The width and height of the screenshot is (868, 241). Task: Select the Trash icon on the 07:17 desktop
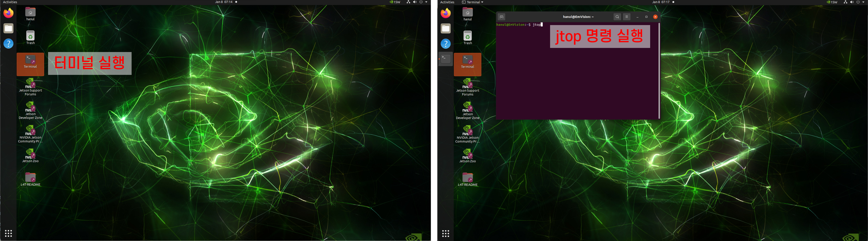coord(467,38)
